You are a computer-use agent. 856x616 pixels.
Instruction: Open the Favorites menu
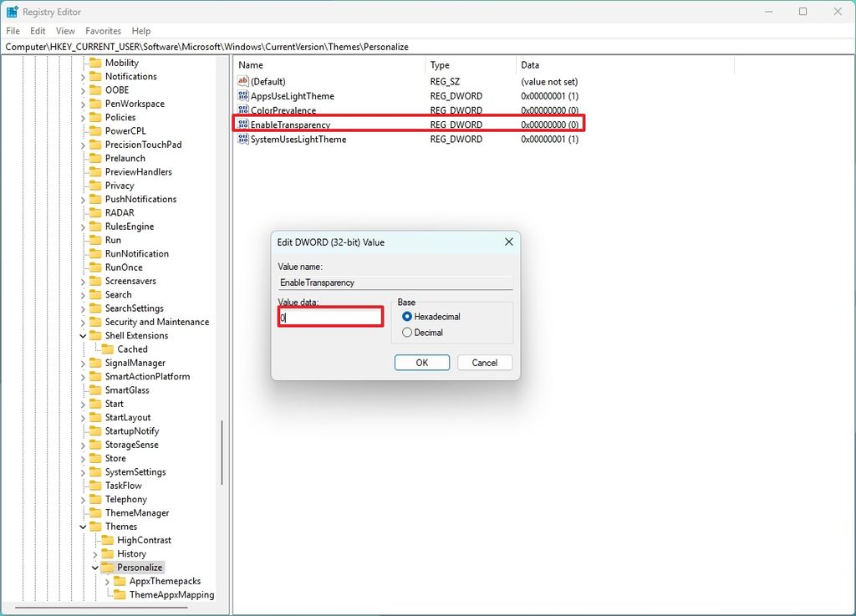[103, 30]
